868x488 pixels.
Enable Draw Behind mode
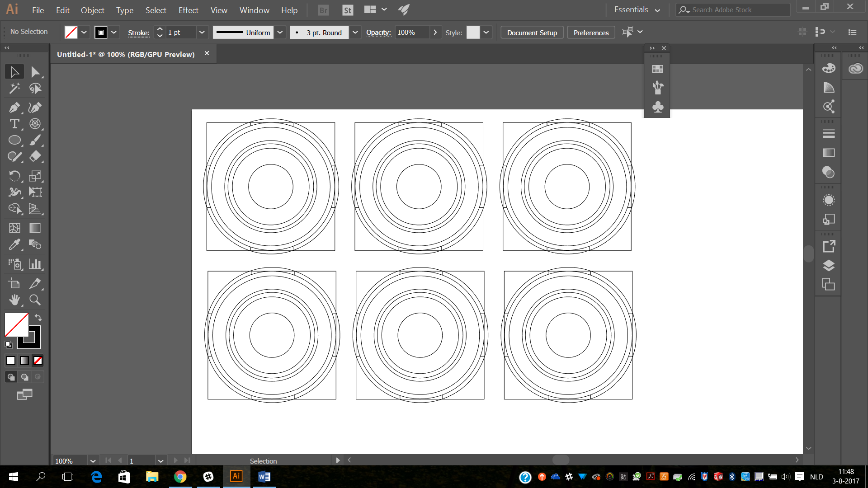[x=24, y=377]
